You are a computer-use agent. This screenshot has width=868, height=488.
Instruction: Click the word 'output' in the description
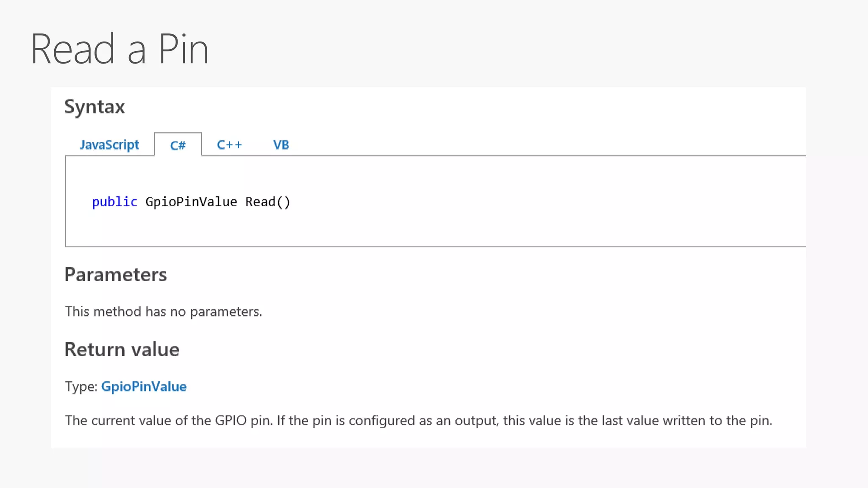tap(476, 421)
